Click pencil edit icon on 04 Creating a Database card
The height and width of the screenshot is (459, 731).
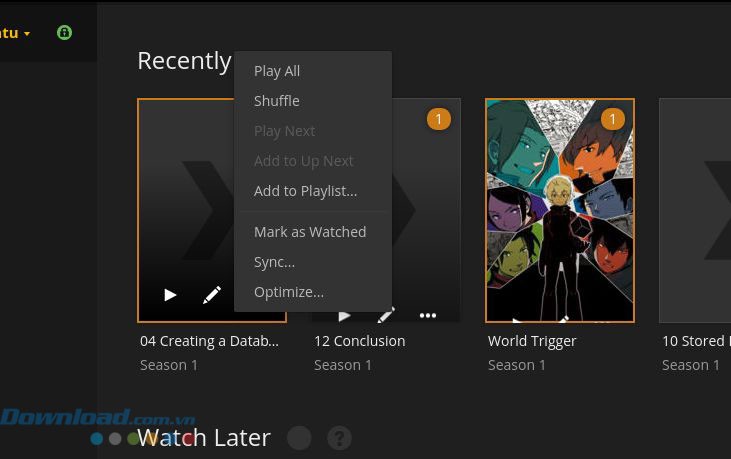coord(212,295)
